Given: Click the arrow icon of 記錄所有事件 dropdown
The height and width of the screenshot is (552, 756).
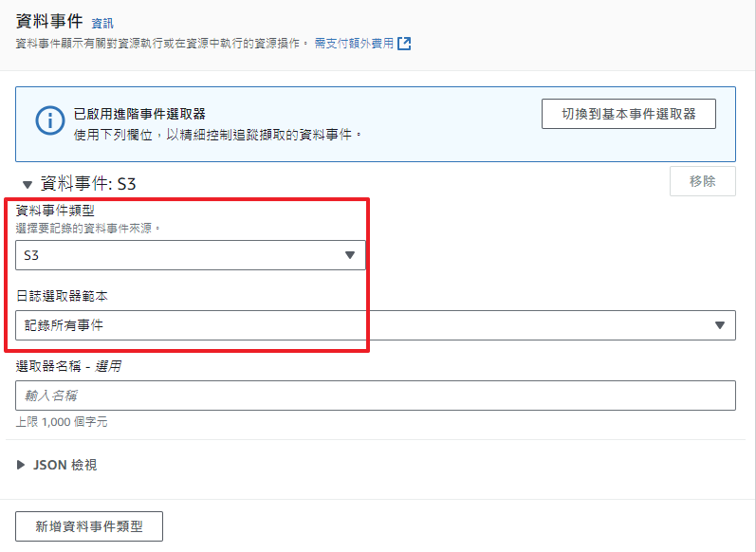Looking at the screenshot, I should 718,325.
